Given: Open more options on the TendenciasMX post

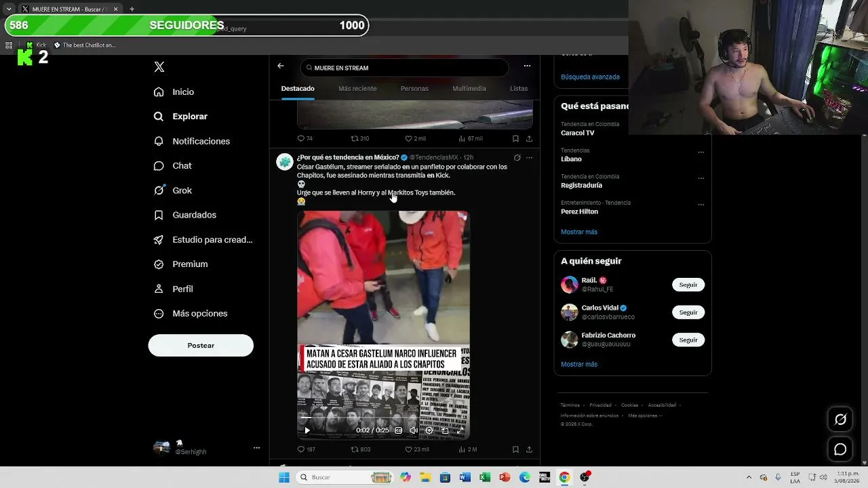Looking at the screenshot, I should 529,158.
